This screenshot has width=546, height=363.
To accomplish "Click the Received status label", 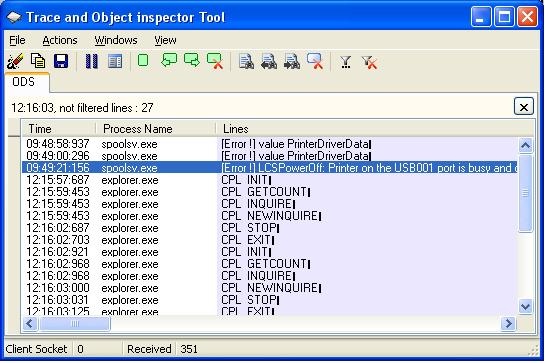I will (x=149, y=349).
